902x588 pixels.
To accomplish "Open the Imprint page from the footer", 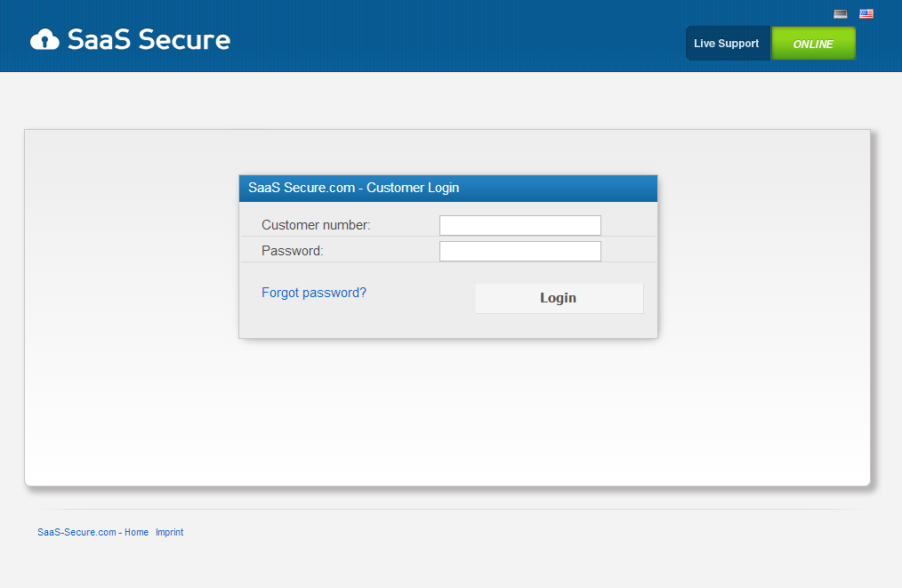I will click(169, 532).
